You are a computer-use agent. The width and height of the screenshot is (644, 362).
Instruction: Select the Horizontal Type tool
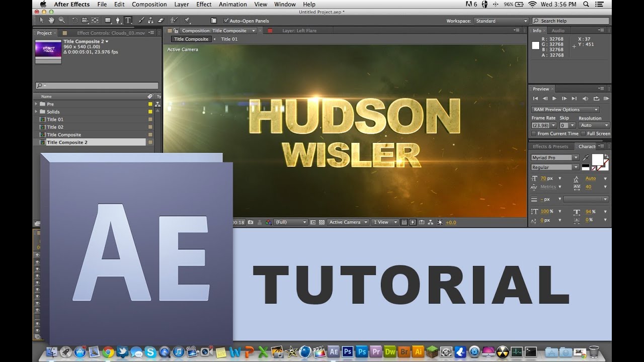[x=128, y=21]
